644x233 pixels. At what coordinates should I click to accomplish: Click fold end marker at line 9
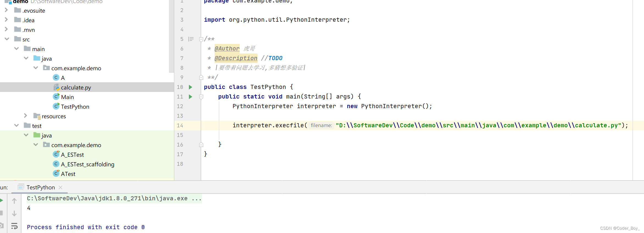point(201,77)
